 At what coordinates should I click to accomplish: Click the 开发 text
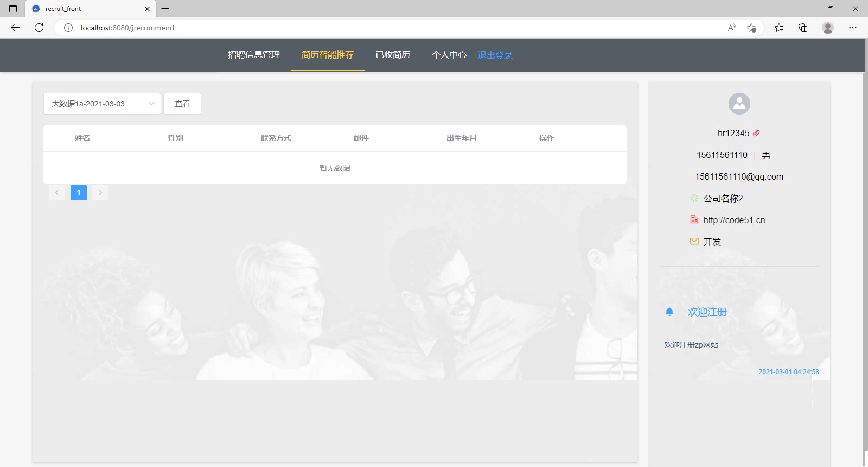(712, 242)
